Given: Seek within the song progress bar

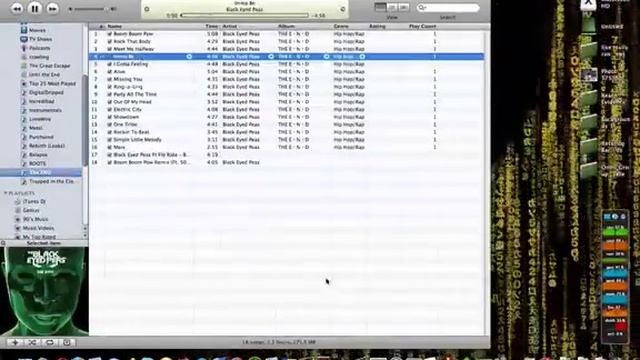Looking at the screenshot, I should click(x=244, y=16).
